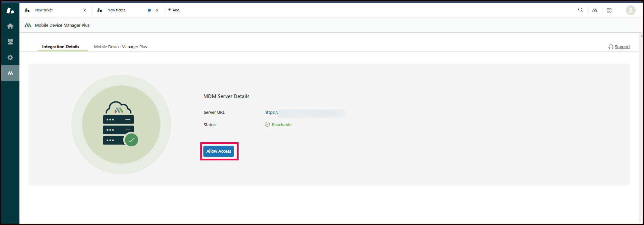Close the first New ticket tab
This screenshot has width=644, height=225.
point(85,10)
